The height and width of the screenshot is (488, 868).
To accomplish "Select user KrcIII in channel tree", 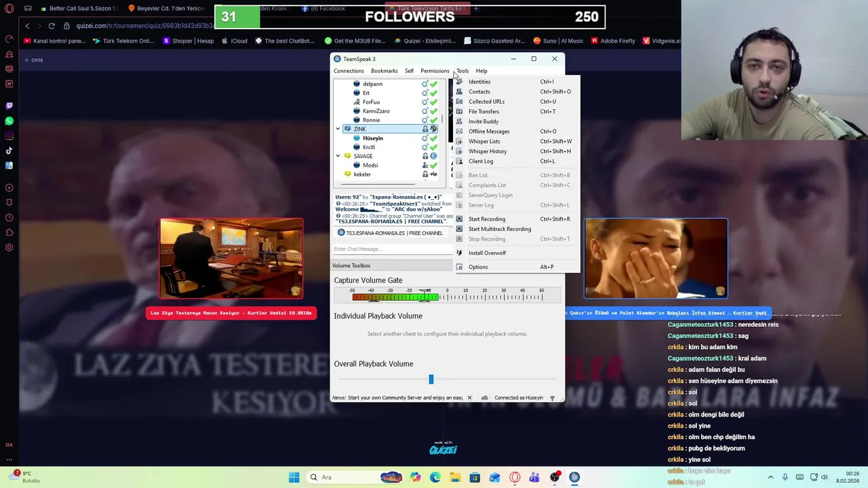I will (x=368, y=147).
